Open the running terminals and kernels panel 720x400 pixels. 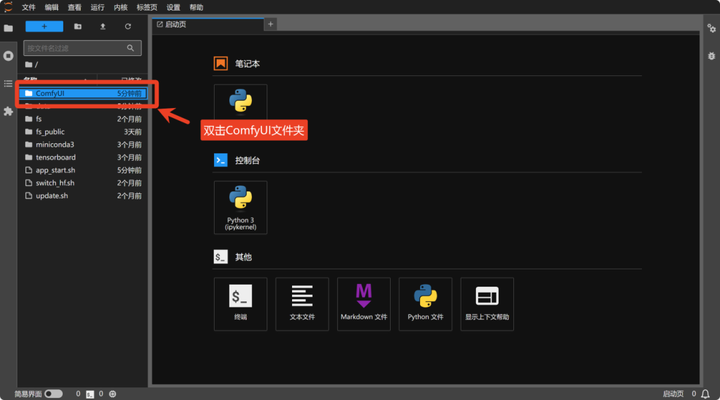pyautogui.click(x=8, y=56)
